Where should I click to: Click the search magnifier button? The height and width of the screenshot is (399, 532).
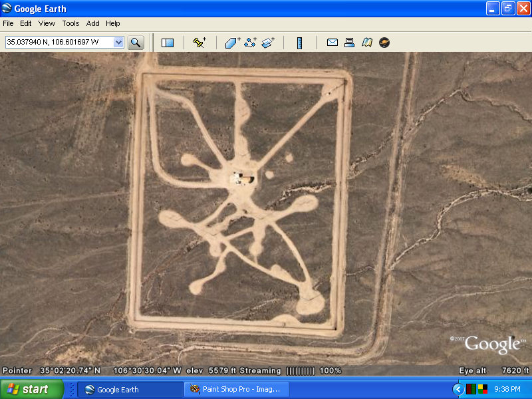pos(136,43)
